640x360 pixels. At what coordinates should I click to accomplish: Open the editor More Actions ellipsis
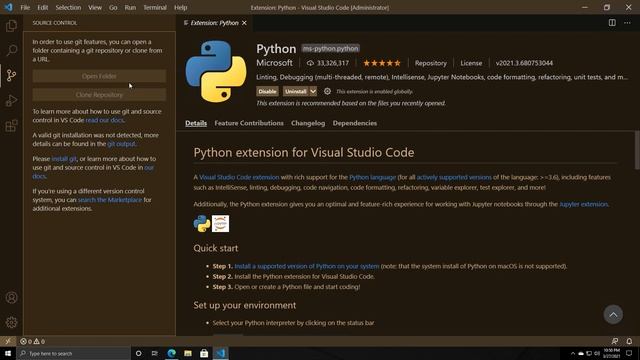[x=627, y=23]
